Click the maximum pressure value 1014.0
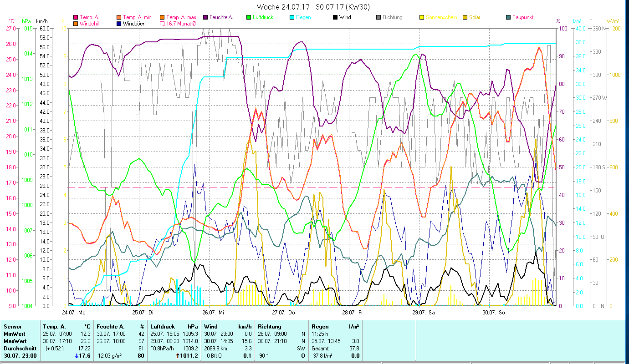This screenshot has width=629, height=364. [190, 341]
